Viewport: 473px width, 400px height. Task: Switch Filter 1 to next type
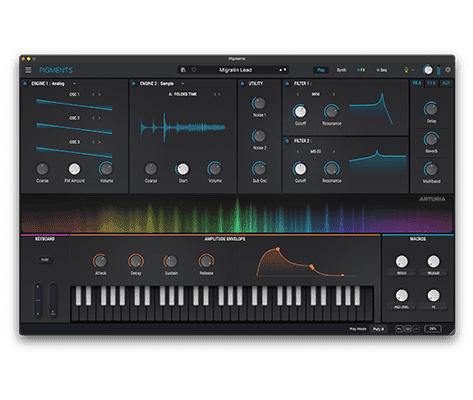click(x=334, y=94)
